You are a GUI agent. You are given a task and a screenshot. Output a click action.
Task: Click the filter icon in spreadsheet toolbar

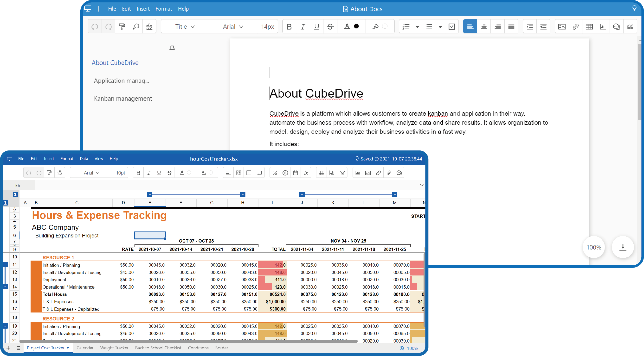[x=342, y=173]
